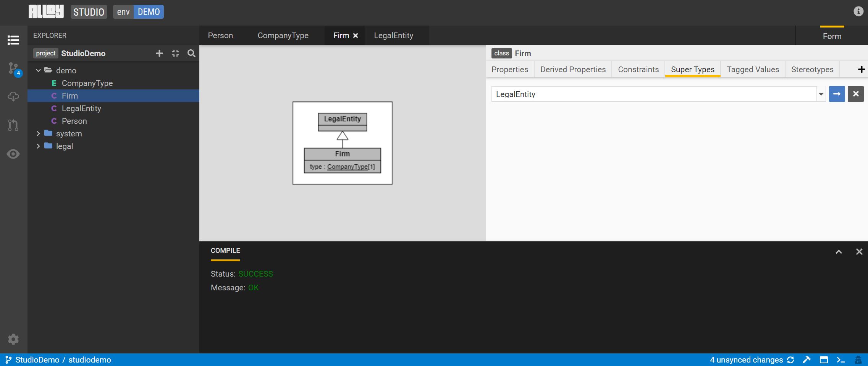Open workspace updater cloud icon
This screenshot has height=366, width=868.
[x=13, y=97]
